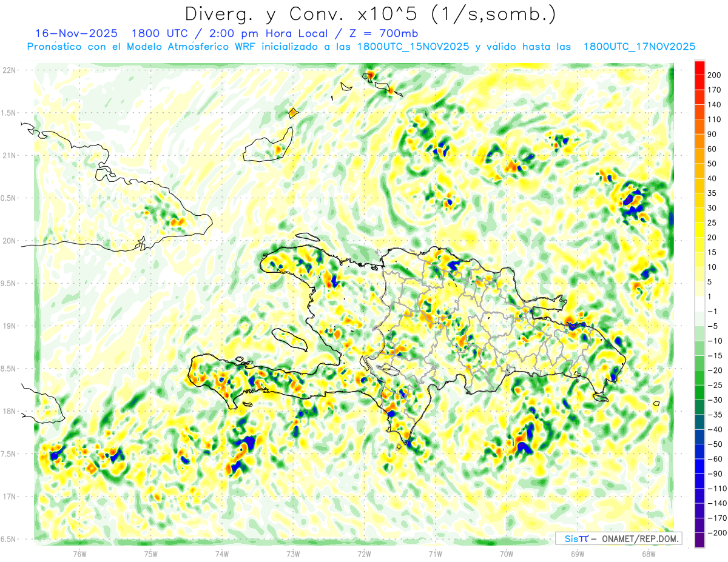Viewport: 728px width, 562px height.
Task: Click the truncated '6.5N' latitude label
Action: pyautogui.click(x=8, y=539)
